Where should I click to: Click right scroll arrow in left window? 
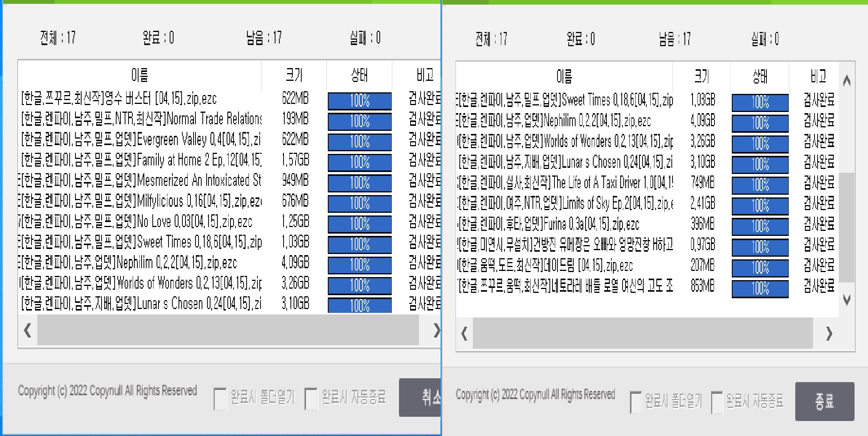click(x=436, y=330)
